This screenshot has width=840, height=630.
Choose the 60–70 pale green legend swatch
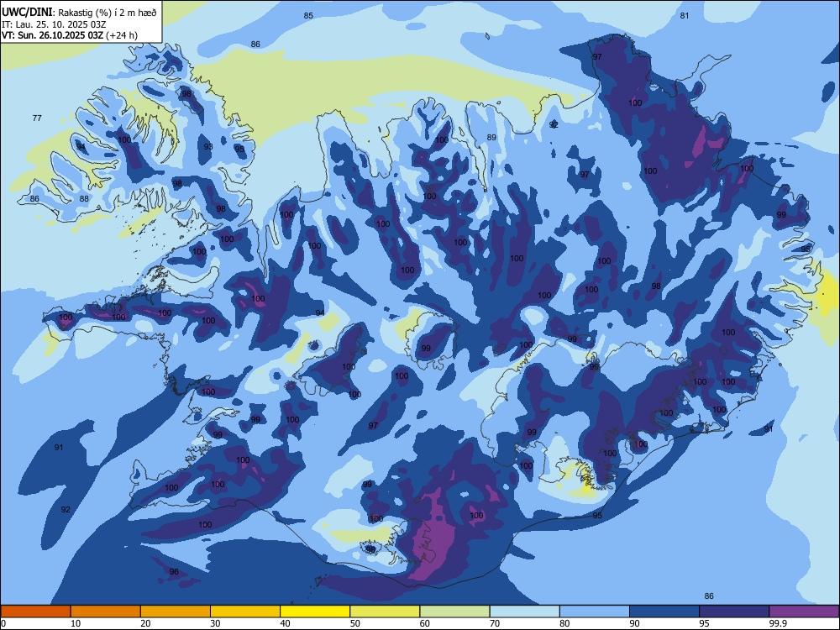[x=454, y=612]
